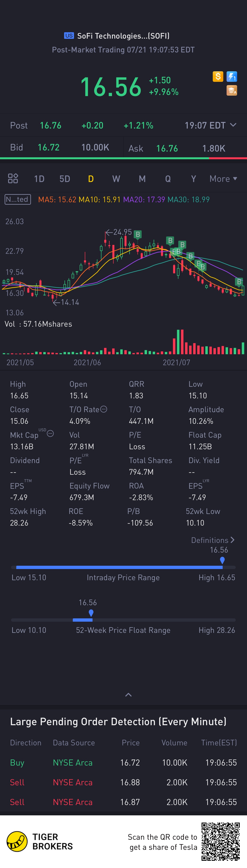Screen dimensions: 247x868
Task: Tap the Large Pending Order Detection heading
Action: tap(118, 721)
